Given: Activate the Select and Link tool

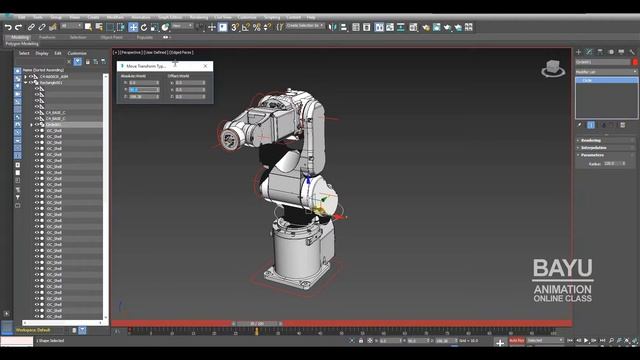Looking at the screenshot, I should click(31, 27).
